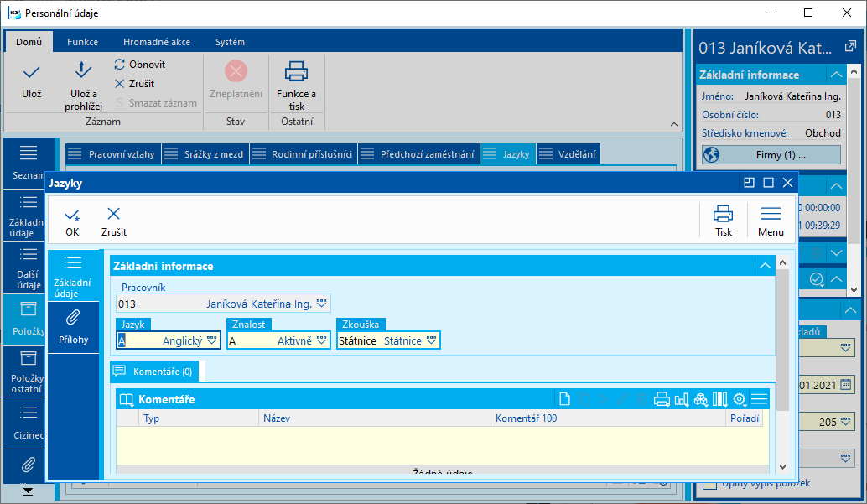Select the Domů ribbon tab
Image resolution: width=867 pixels, height=504 pixels.
[x=29, y=42]
